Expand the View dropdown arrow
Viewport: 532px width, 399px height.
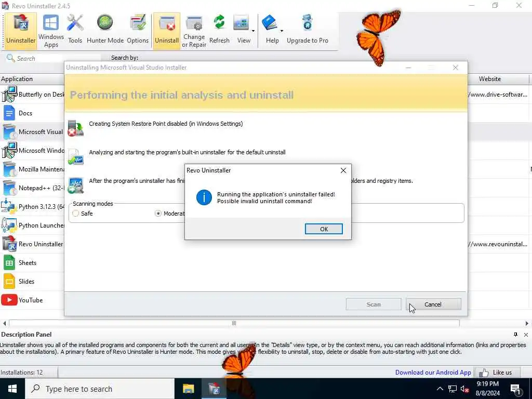pyautogui.click(x=253, y=31)
